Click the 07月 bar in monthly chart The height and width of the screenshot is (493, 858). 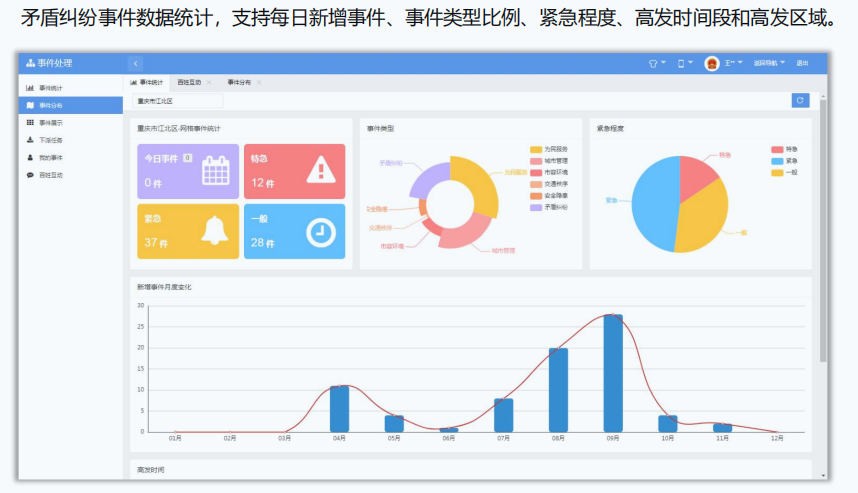click(503, 415)
